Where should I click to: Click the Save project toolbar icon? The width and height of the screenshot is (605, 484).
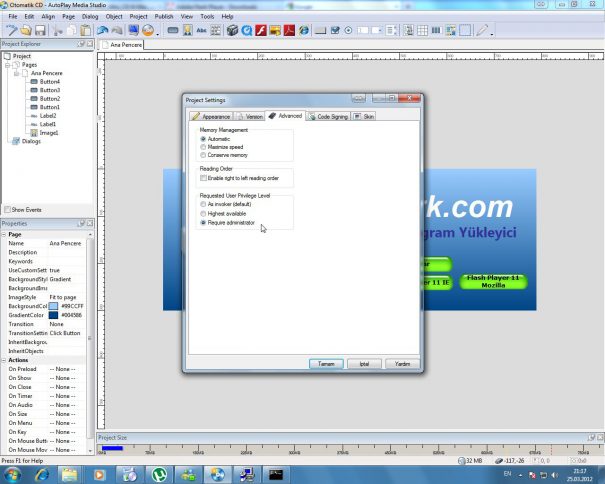(40, 30)
